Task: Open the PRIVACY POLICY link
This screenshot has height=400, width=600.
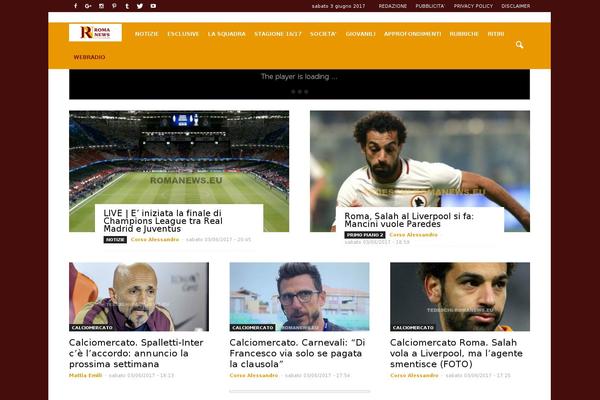Action: point(473,6)
